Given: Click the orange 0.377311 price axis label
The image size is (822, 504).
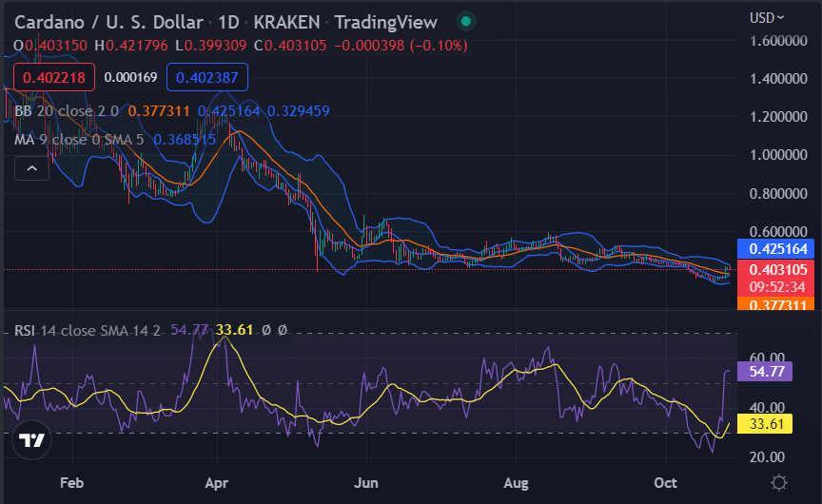Looking at the screenshot, I should (776, 304).
